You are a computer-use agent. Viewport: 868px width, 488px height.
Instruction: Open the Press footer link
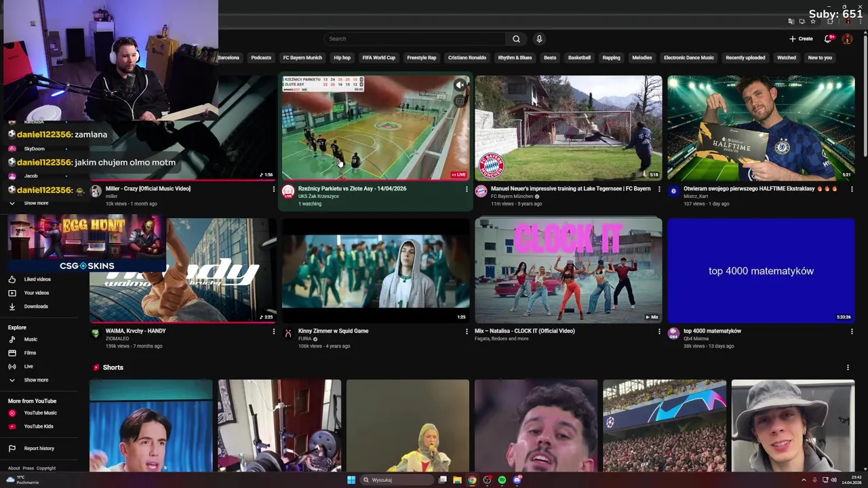pos(28,468)
